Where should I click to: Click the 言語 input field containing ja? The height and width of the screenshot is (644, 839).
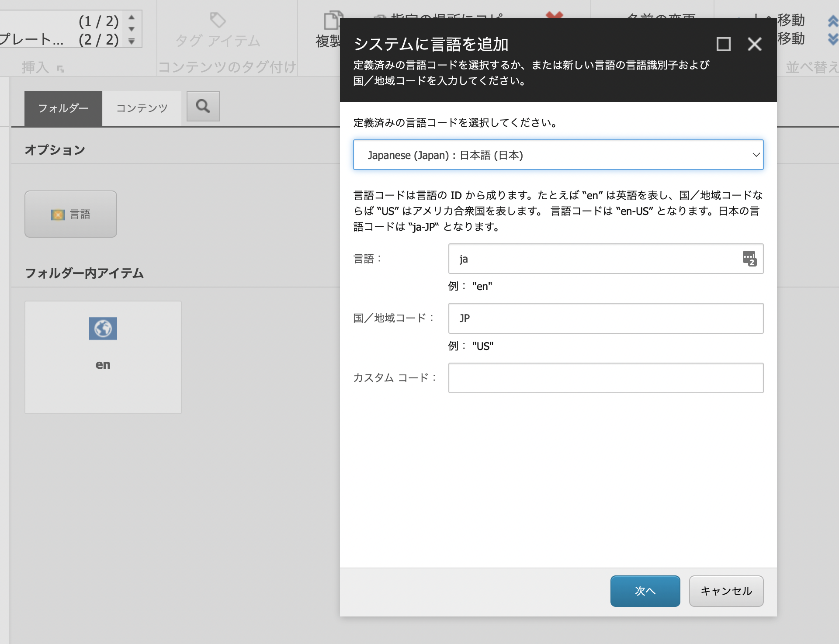[606, 259]
